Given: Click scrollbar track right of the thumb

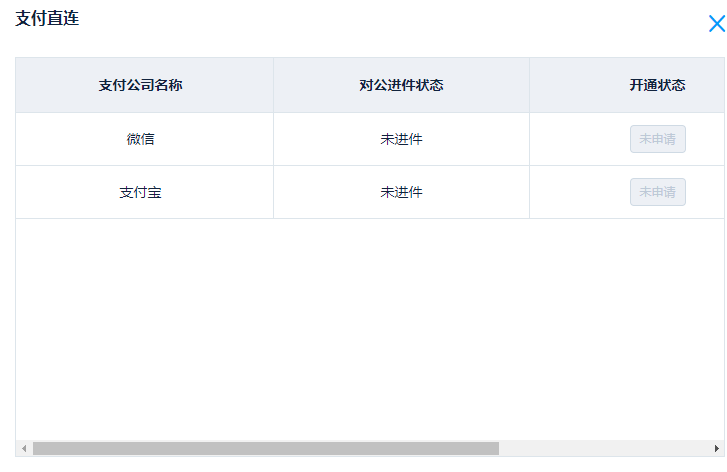Looking at the screenshot, I should click(x=600, y=449).
